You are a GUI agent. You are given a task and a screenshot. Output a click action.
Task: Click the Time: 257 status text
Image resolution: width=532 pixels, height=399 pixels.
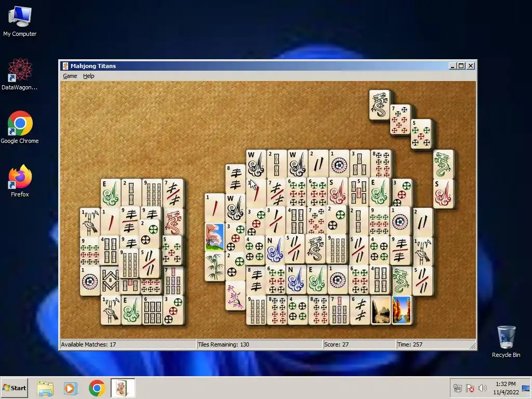tap(410, 344)
